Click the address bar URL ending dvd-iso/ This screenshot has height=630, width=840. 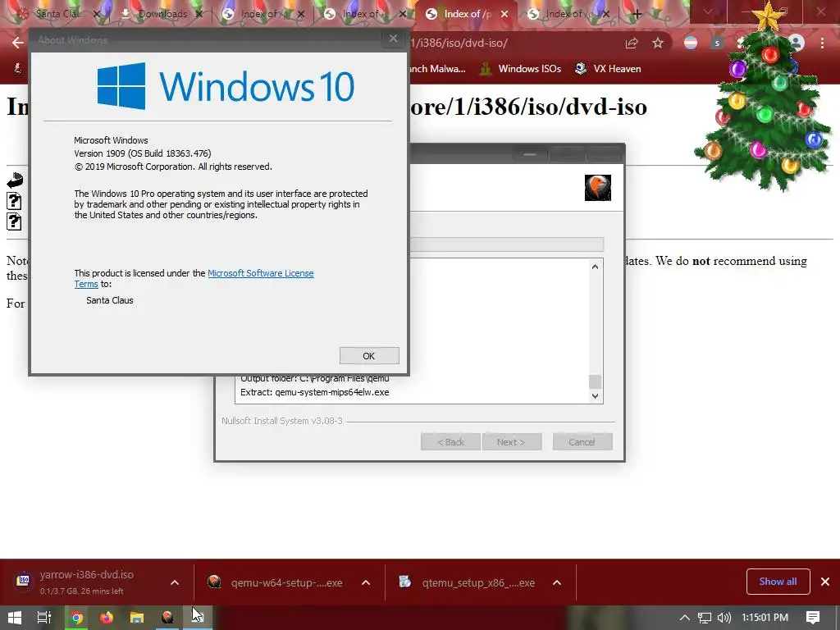pos(459,43)
